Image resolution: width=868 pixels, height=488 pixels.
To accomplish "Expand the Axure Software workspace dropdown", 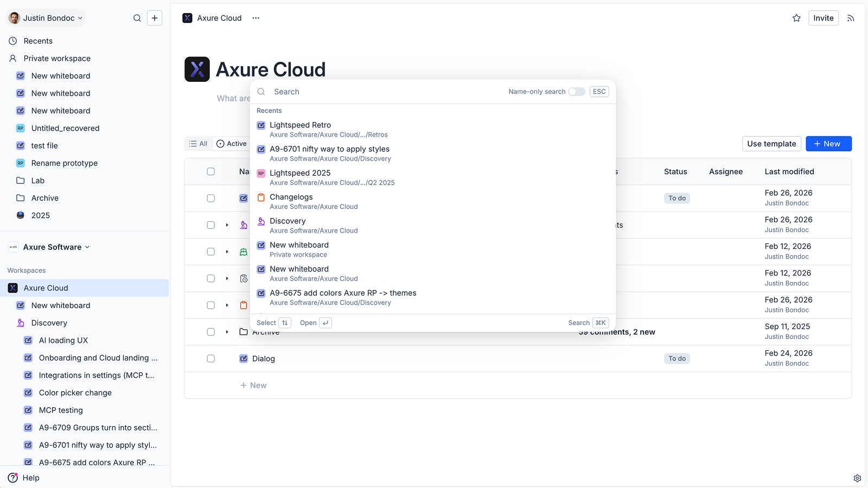I will 87,247.
